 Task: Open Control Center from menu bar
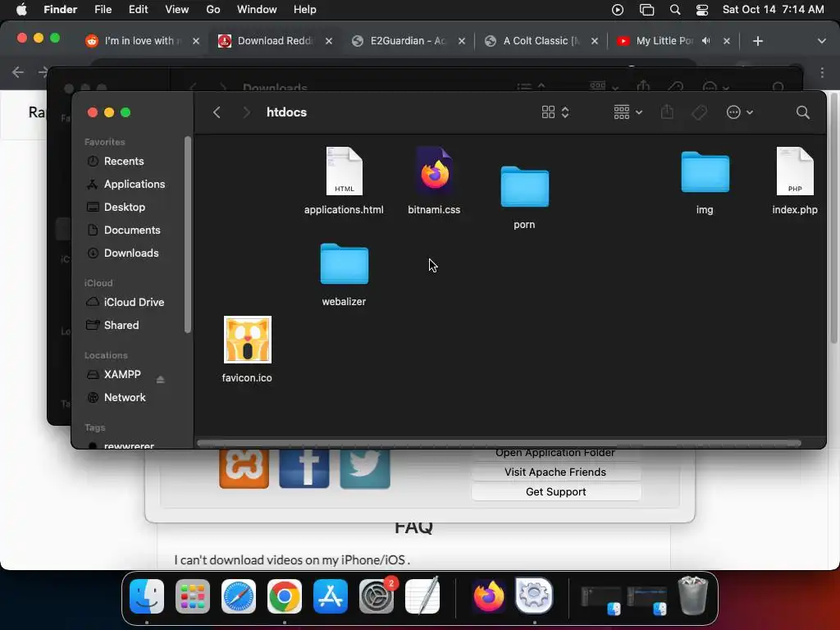[702, 10]
